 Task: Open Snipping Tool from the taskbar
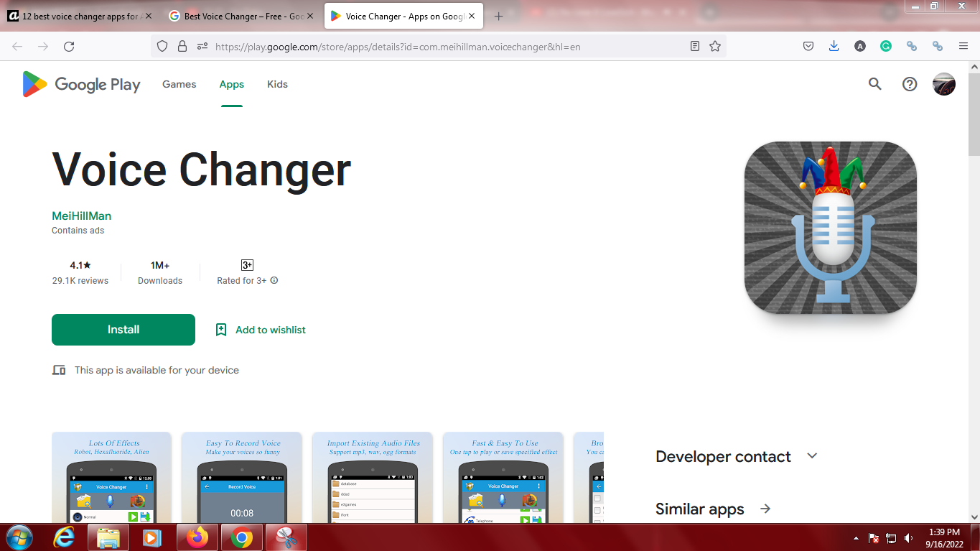pos(286,537)
